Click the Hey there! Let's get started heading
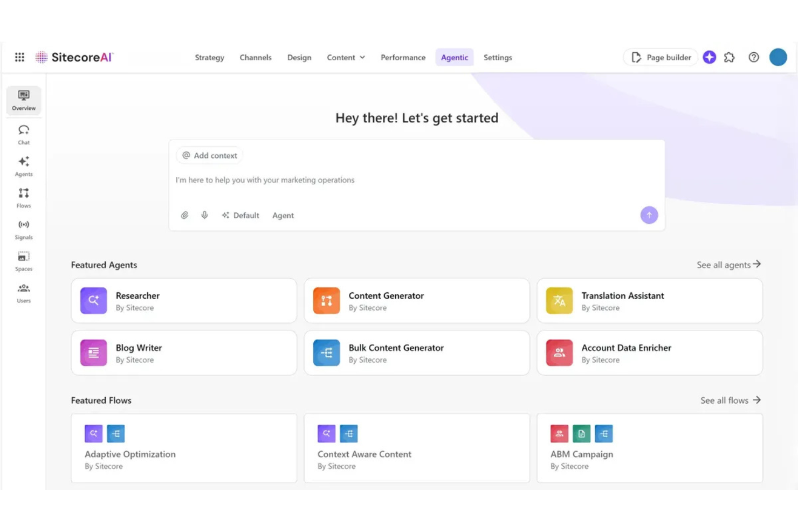This screenshot has width=798, height=532. [x=417, y=118]
